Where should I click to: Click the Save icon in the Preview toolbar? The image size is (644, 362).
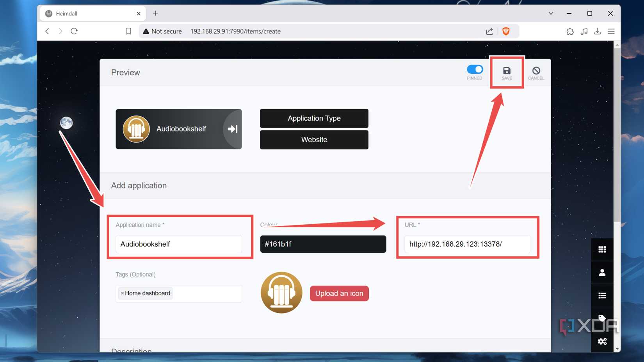pyautogui.click(x=507, y=72)
